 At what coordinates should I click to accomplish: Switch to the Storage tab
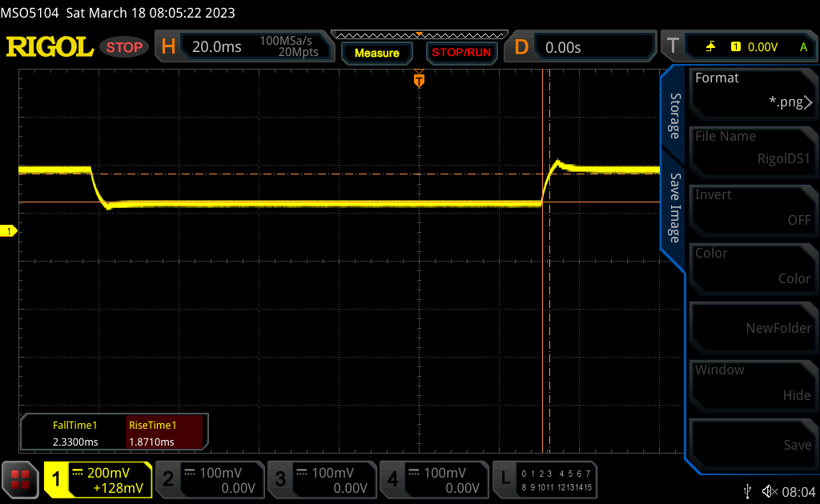(674, 116)
